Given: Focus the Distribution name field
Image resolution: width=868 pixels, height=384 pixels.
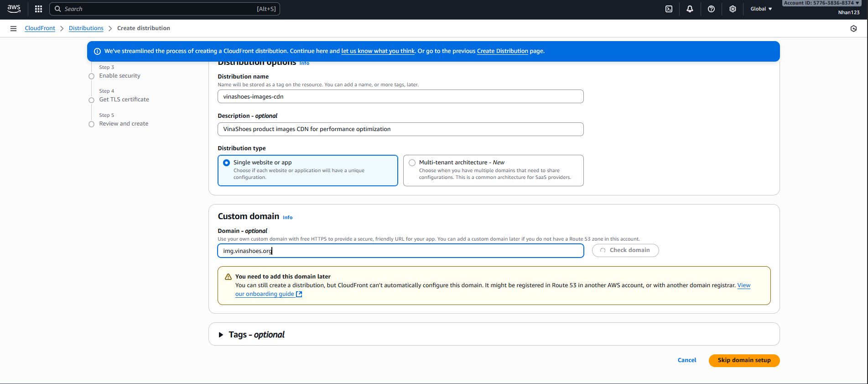Looking at the screenshot, I should (x=400, y=96).
